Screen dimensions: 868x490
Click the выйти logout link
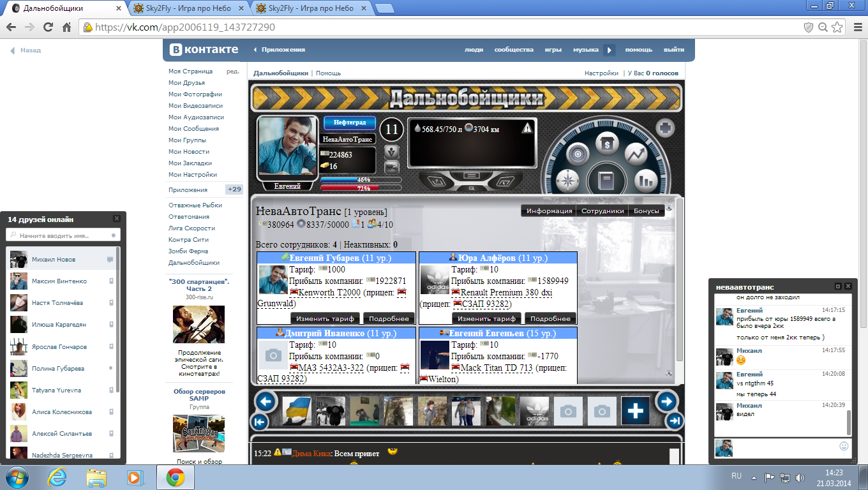pyautogui.click(x=674, y=50)
